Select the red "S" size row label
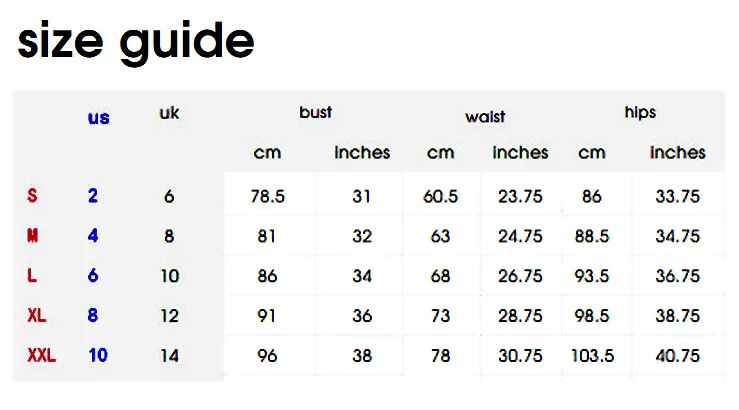Viewport: 739px width, 410px height. click(32, 197)
